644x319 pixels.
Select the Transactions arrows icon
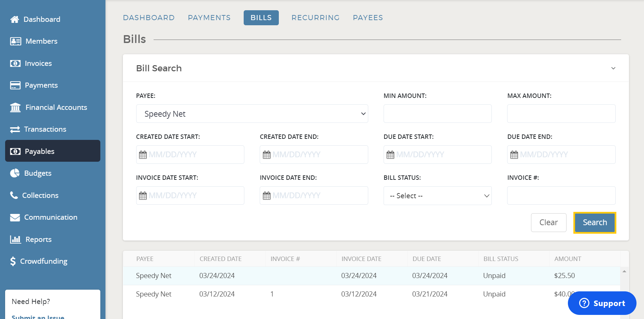(x=15, y=130)
